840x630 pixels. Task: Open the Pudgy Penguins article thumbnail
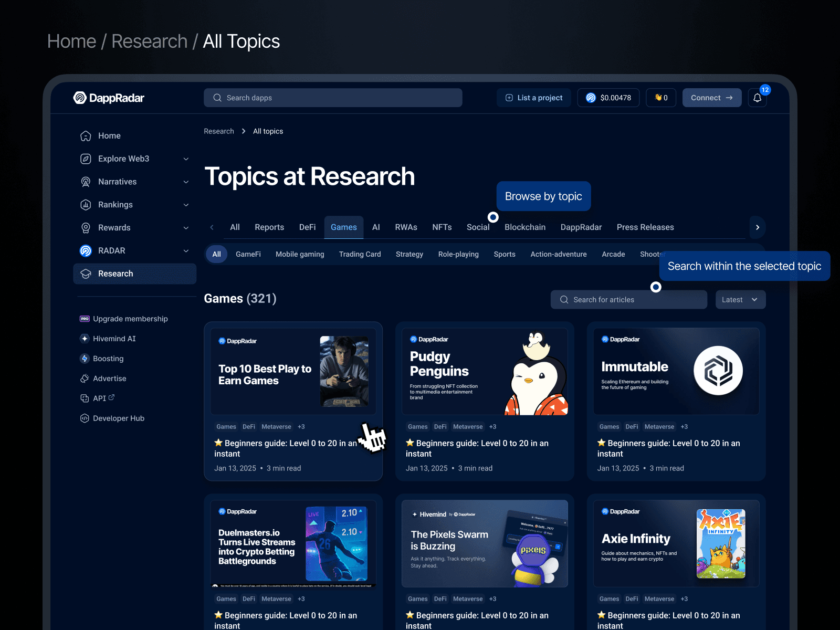[x=485, y=371]
